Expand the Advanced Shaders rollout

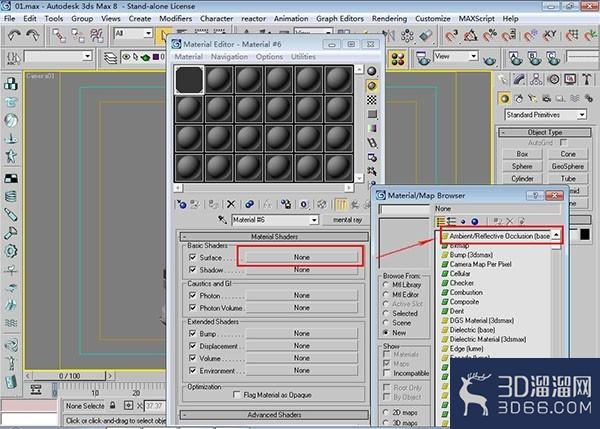tap(274, 415)
